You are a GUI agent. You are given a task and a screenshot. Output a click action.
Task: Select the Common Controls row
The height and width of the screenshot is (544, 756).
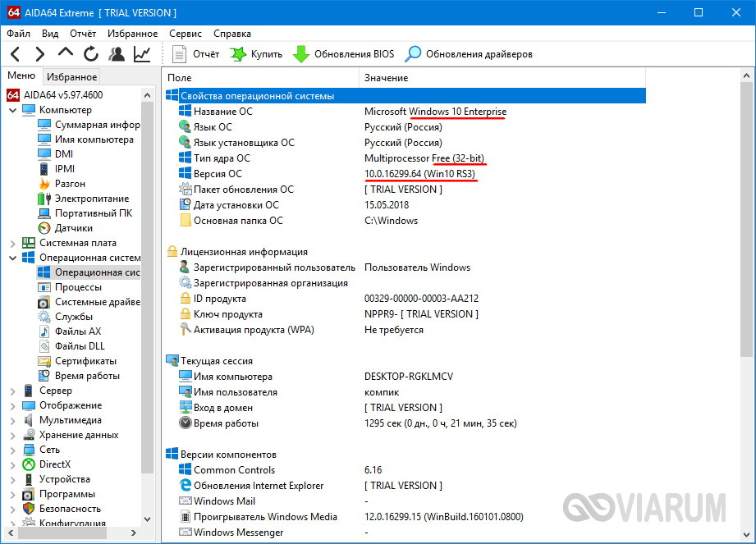[405, 470]
